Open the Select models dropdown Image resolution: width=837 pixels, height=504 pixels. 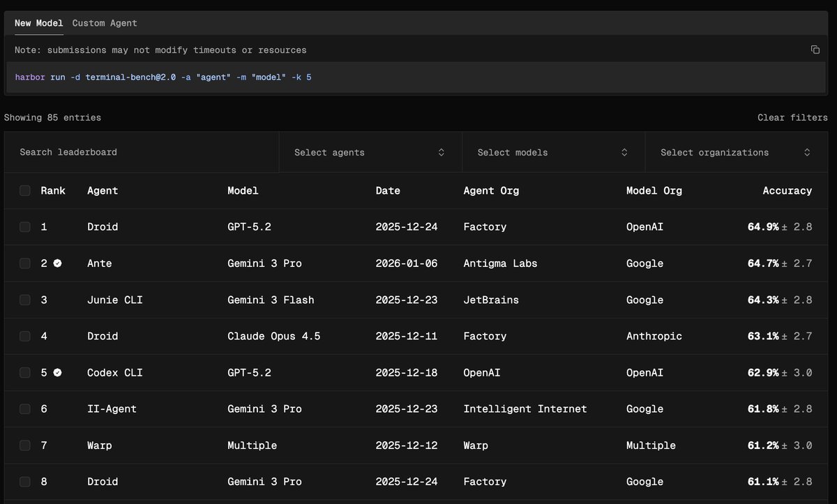pos(553,152)
